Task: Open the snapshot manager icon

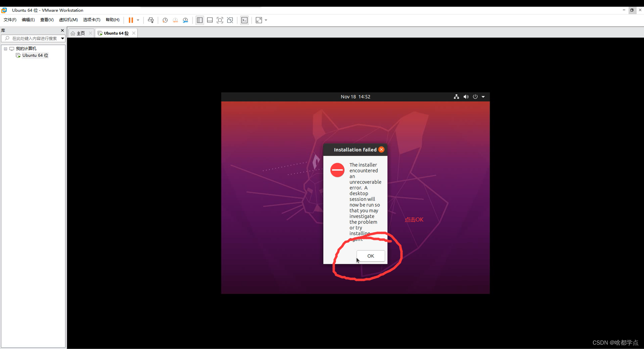Action: [185, 20]
